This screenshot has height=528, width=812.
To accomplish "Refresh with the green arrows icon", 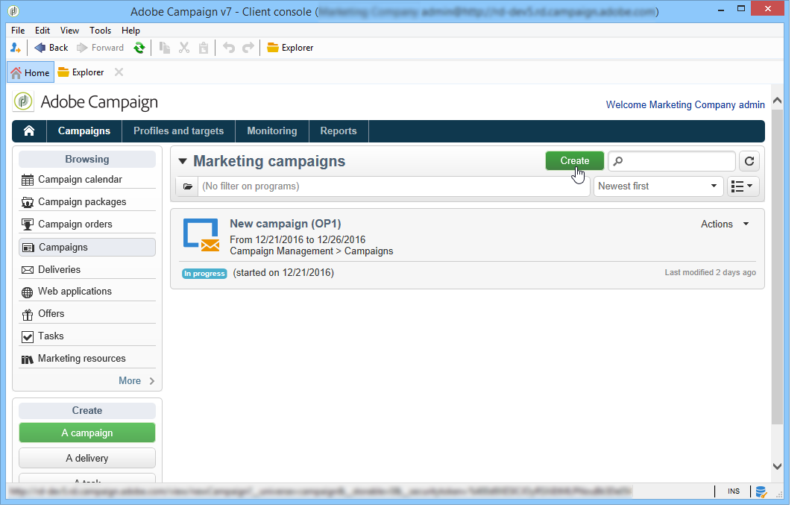I will tap(139, 48).
